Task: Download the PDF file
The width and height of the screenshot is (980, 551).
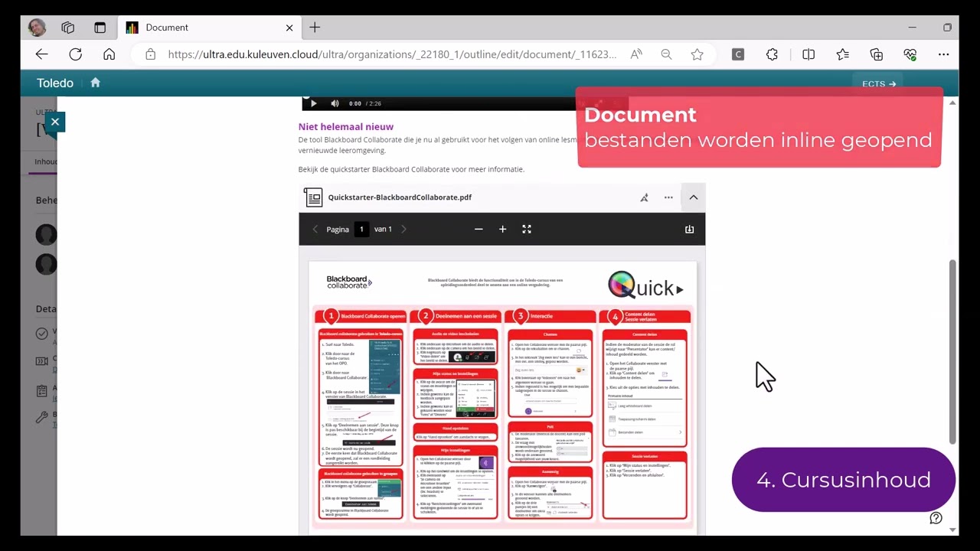Action: (689, 229)
